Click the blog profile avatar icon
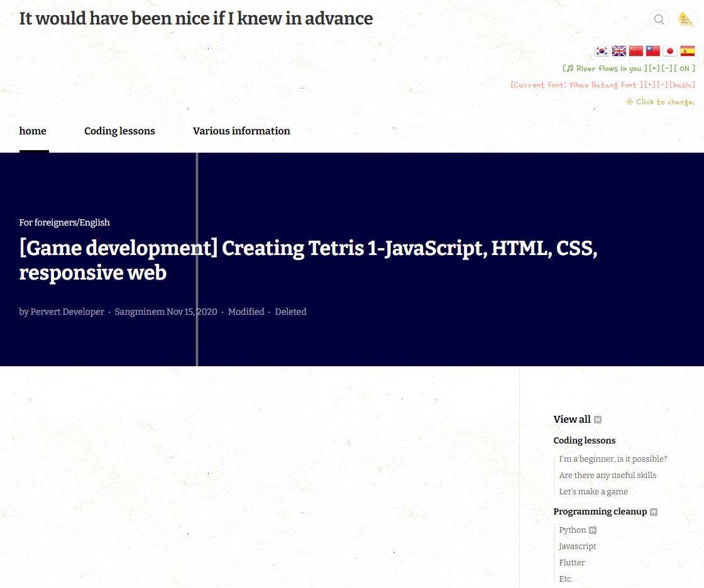The image size is (704, 588). tap(686, 19)
